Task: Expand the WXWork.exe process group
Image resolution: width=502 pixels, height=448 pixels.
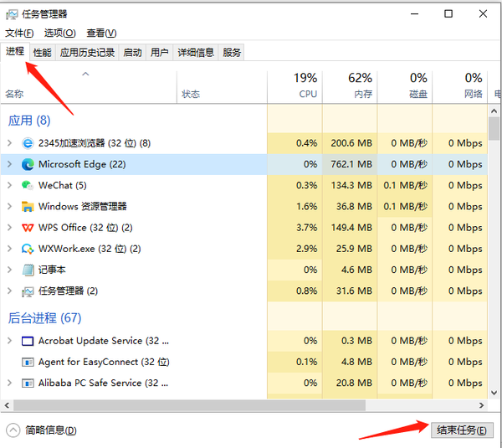Action: (x=9, y=249)
